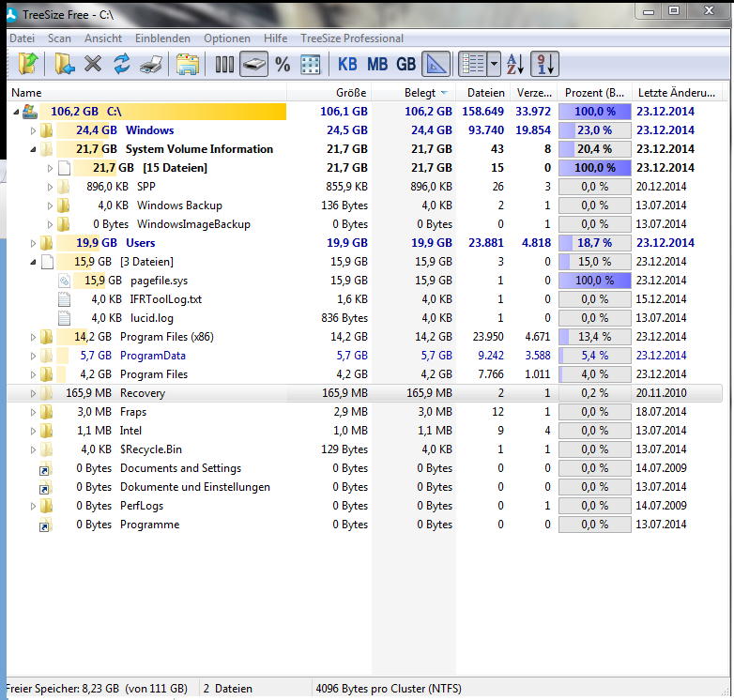Expand the SPP folder

pos(50,187)
